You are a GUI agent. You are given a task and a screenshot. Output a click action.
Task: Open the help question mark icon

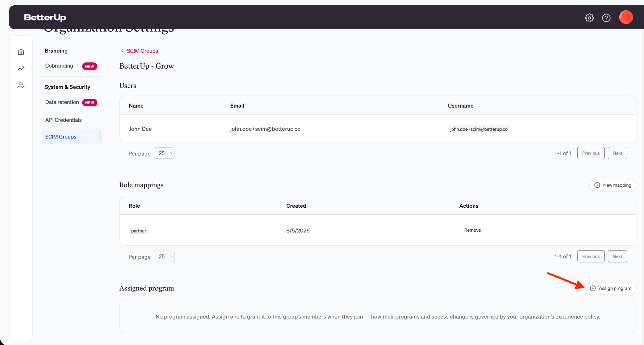pos(606,18)
